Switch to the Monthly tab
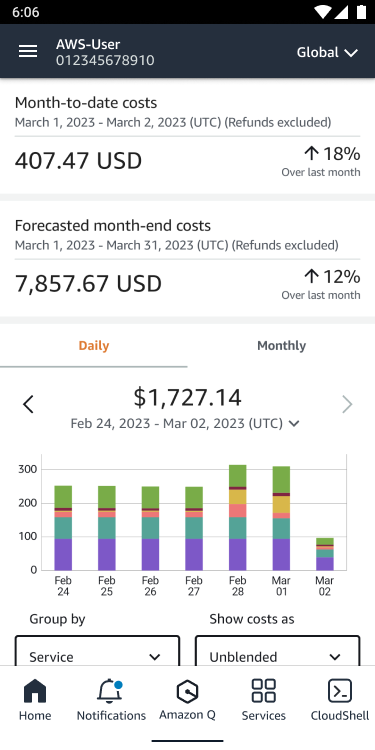Viewport: 375px width, 750px height. click(281, 346)
